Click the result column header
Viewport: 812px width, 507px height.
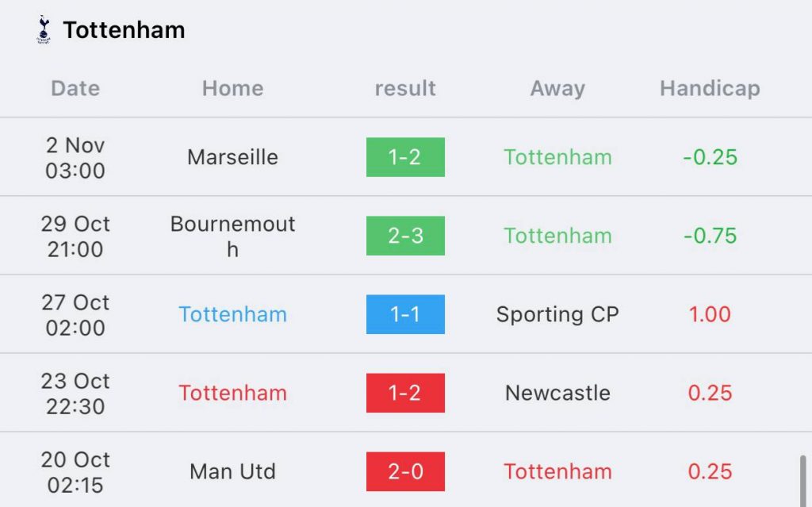pos(405,89)
